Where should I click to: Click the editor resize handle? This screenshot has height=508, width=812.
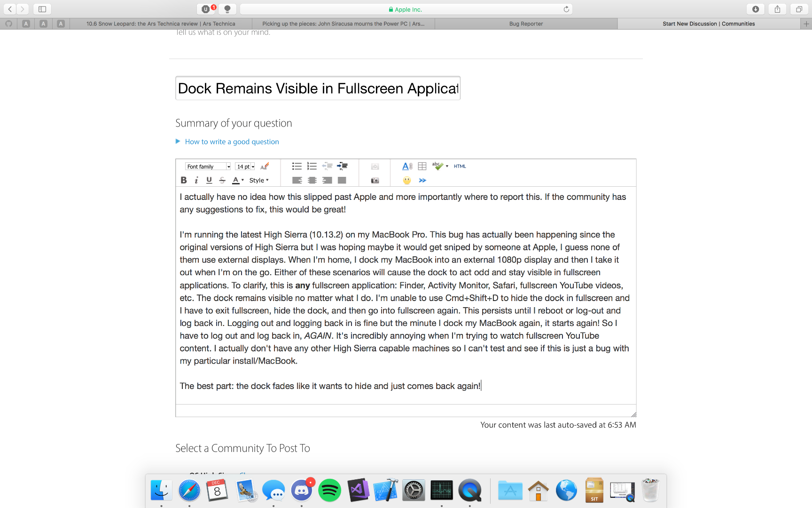tap(633, 414)
